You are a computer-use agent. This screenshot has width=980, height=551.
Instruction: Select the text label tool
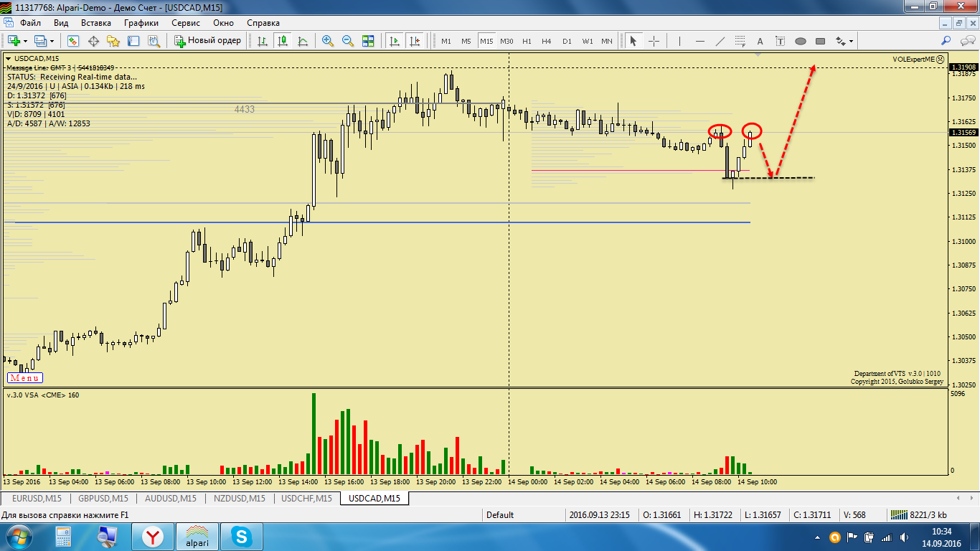[x=781, y=41]
